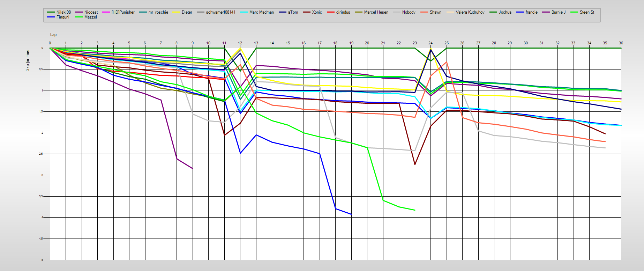Click the lap 24 label on top axis
The width and height of the screenshot is (644, 271).
tap(430, 43)
